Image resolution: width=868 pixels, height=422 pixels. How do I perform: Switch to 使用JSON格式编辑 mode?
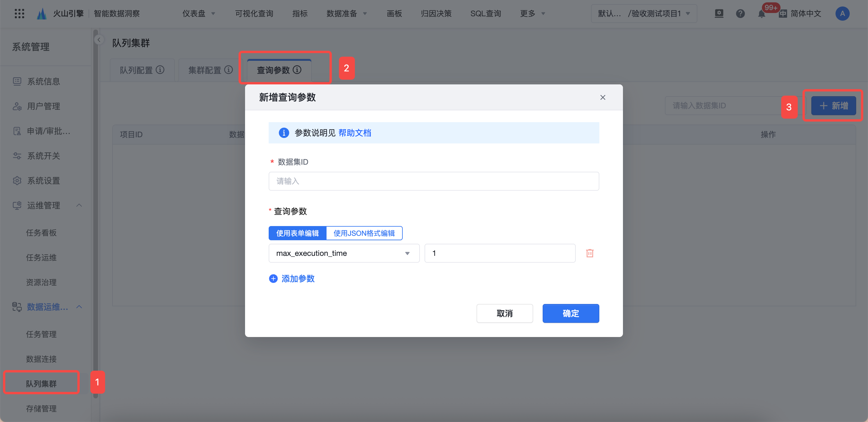click(364, 233)
